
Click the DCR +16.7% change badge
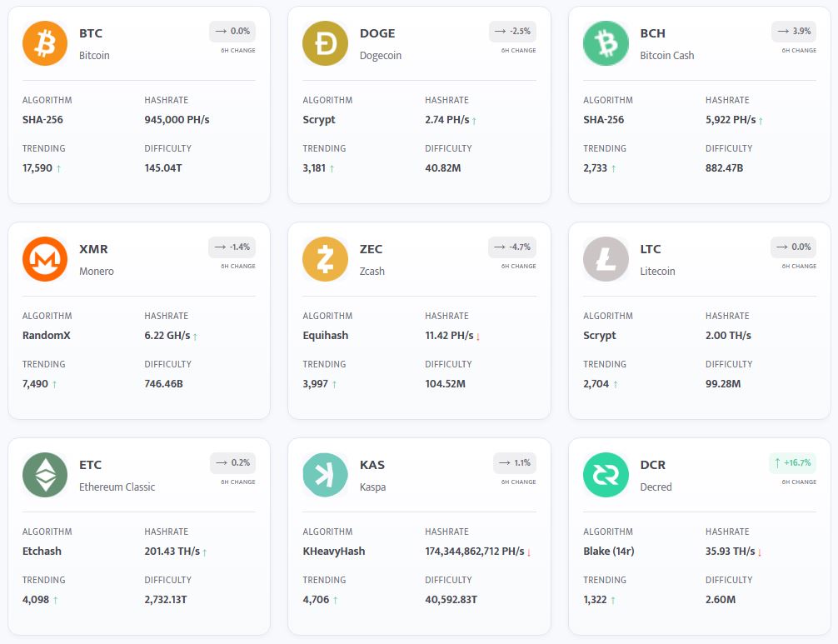(792, 462)
